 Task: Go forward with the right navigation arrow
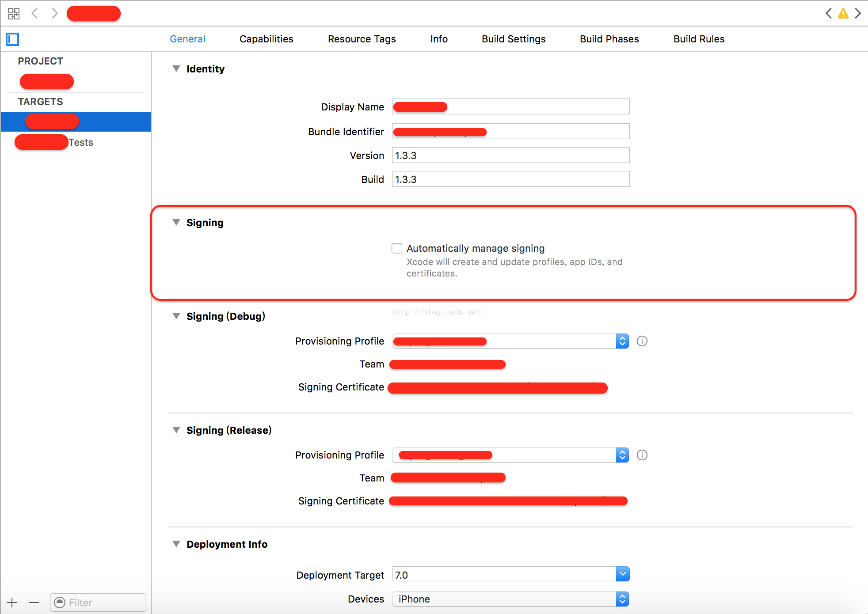[54, 13]
